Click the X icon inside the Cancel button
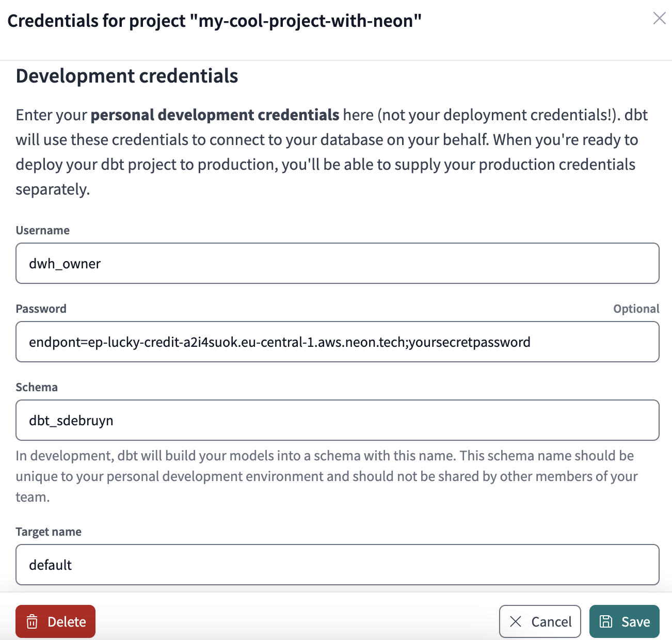This screenshot has height=640, width=672. pyautogui.click(x=516, y=621)
